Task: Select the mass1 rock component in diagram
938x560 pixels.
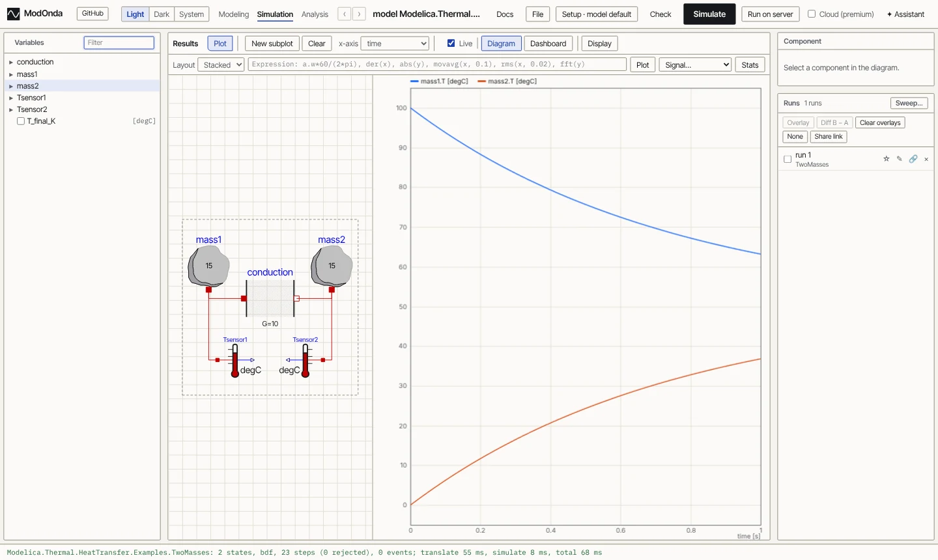Action: (208, 266)
